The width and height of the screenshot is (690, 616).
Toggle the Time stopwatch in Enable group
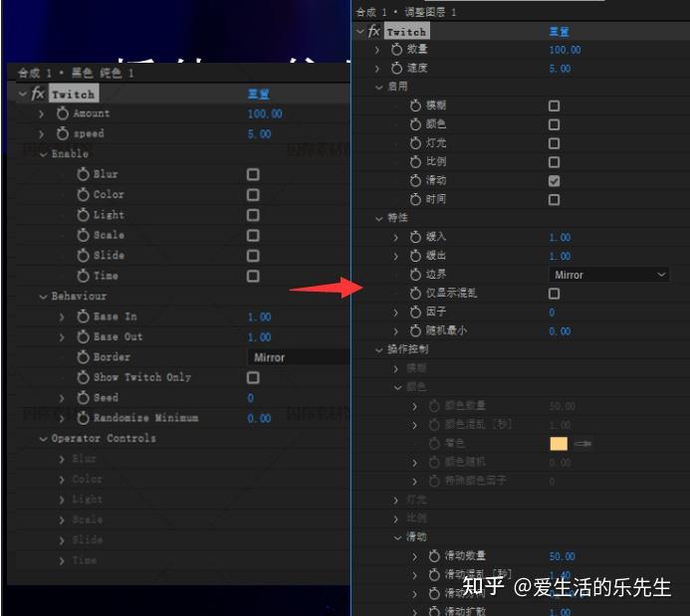coord(83,276)
